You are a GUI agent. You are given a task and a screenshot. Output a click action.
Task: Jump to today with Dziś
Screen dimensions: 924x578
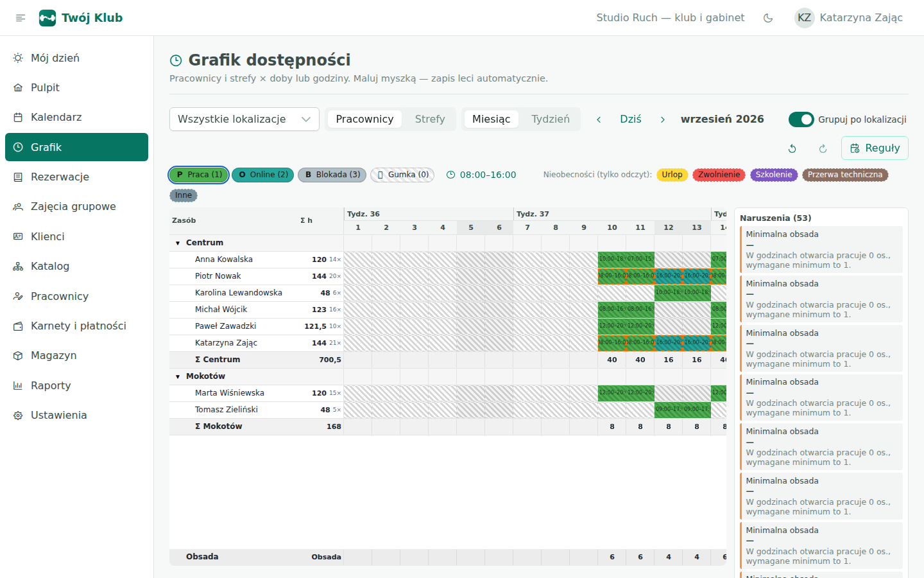[631, 119]
